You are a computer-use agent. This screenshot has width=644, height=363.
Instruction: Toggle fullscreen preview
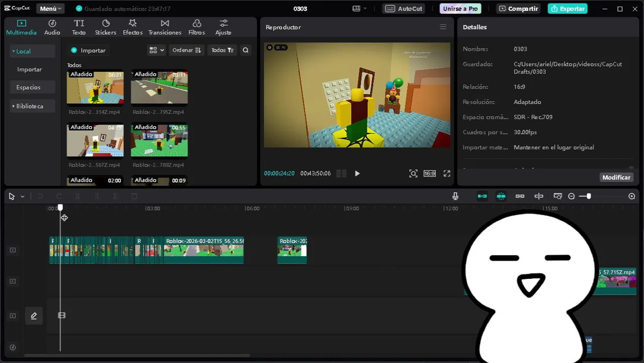[x=446, y=173]
